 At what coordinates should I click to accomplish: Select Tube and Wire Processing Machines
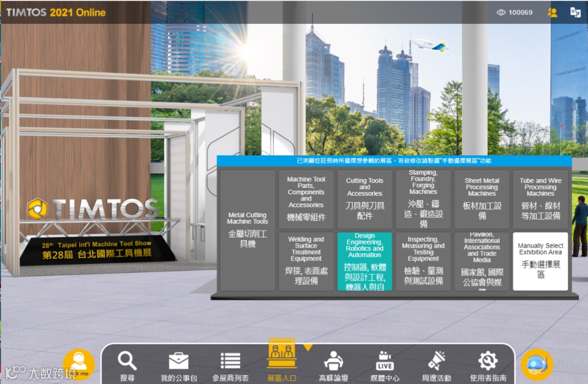click(x=541, y=199)
